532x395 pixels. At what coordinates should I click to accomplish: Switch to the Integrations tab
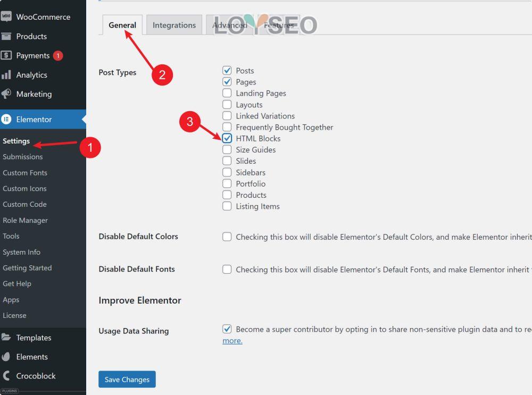click(x=174, y=25)
